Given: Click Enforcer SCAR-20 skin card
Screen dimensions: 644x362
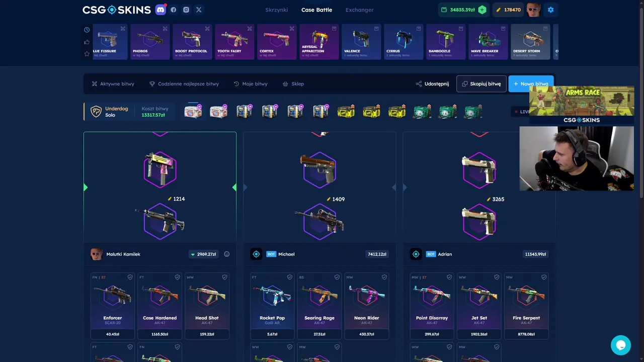Looking at the screenshot, I should [112, 306].
